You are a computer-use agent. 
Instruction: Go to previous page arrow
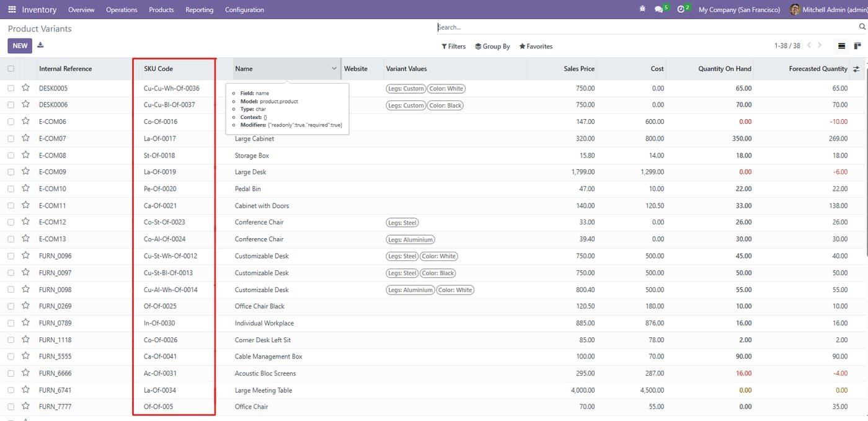tap(808, 45)
